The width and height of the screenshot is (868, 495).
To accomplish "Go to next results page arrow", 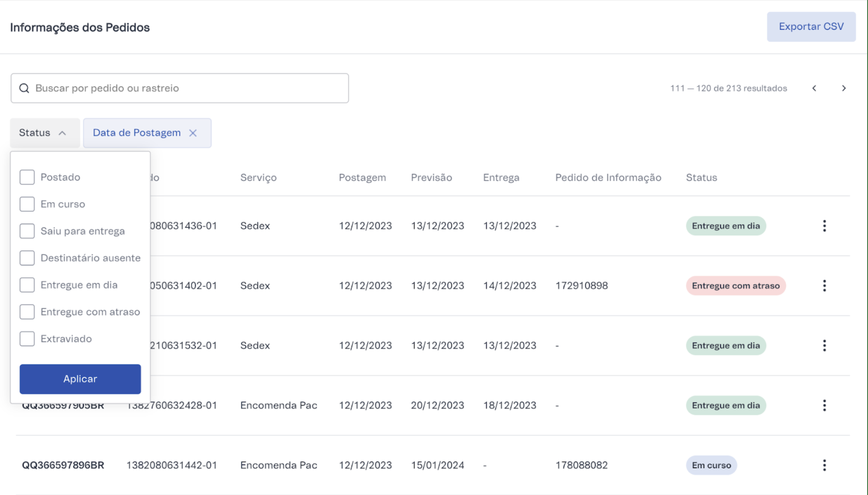I will (844, 88).
